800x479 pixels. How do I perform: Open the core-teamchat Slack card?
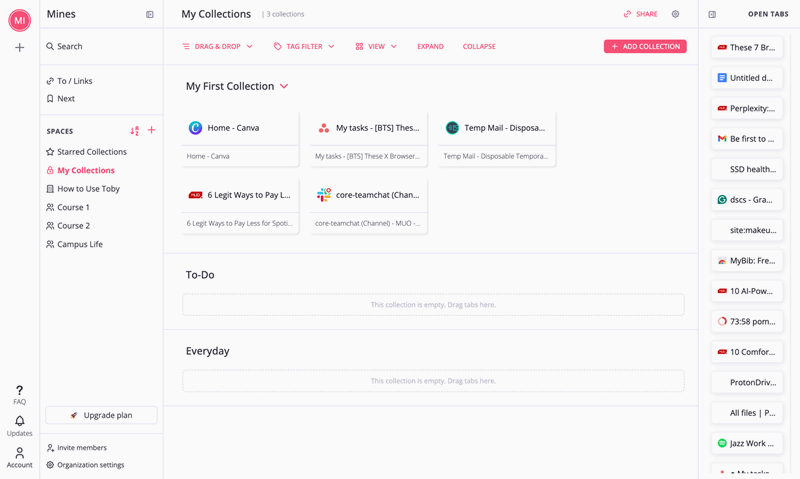pyautogui.click(x=368, y=206)
